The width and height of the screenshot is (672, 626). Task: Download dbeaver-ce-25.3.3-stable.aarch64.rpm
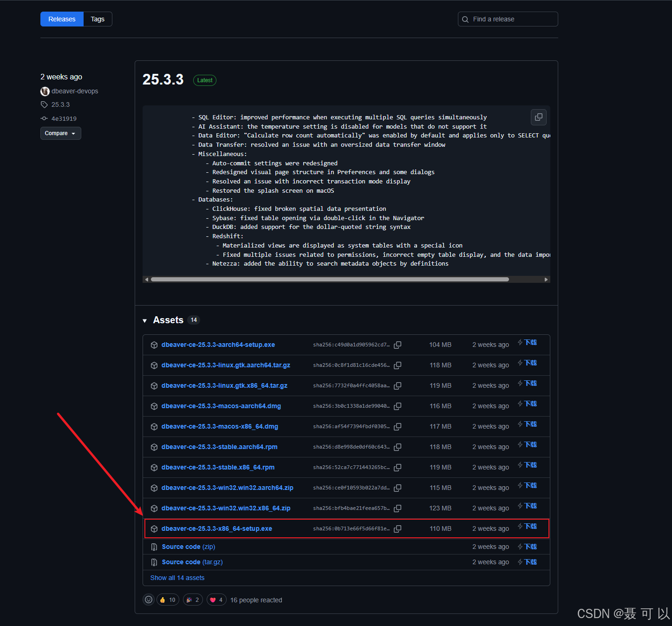pyautogui.click(x=220, y=447)
